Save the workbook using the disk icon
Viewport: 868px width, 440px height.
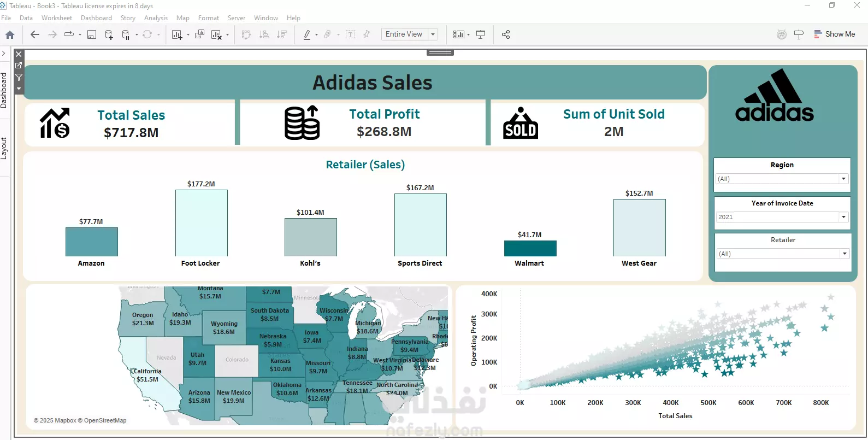point(92,34)
